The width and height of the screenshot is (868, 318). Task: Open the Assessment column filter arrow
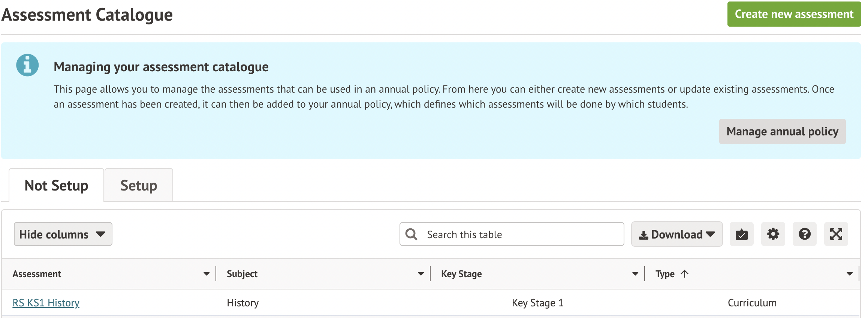tap(207, 274)
